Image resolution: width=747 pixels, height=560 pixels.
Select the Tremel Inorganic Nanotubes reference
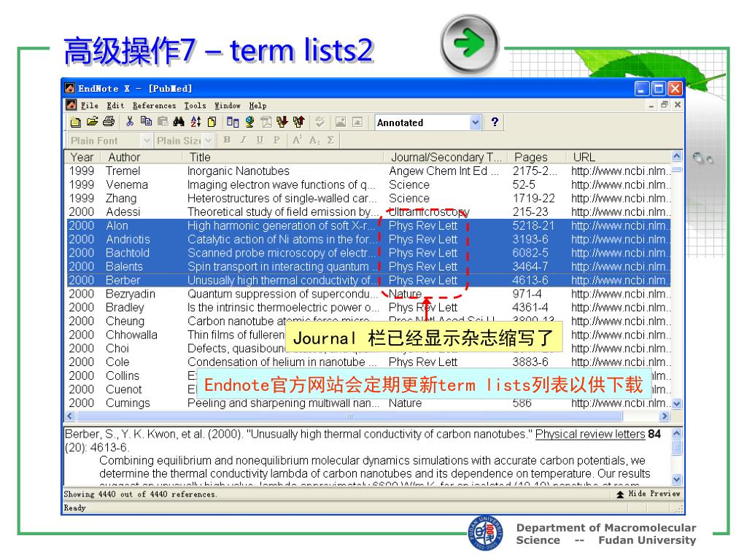pos(368,171)
